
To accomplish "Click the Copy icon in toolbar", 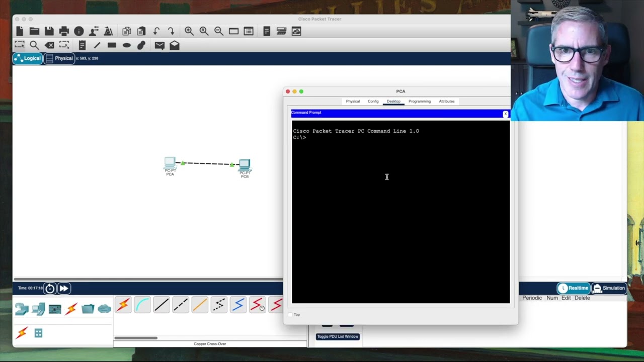I will 126,31.
